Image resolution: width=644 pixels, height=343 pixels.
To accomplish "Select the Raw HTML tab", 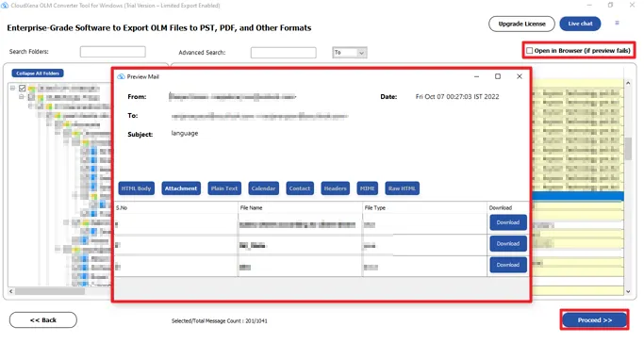I will pyautogui.click(x=402, y=188).
